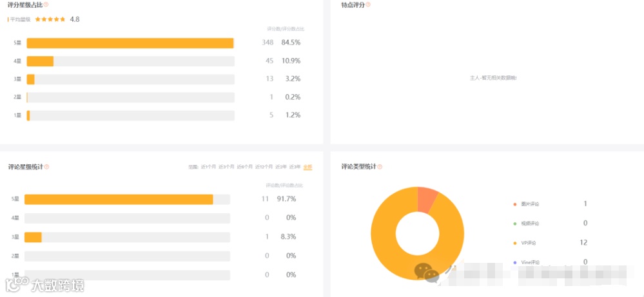Click help icon beside 评论星级统计 title
The image size is (644, 297).
click(46, 167)
